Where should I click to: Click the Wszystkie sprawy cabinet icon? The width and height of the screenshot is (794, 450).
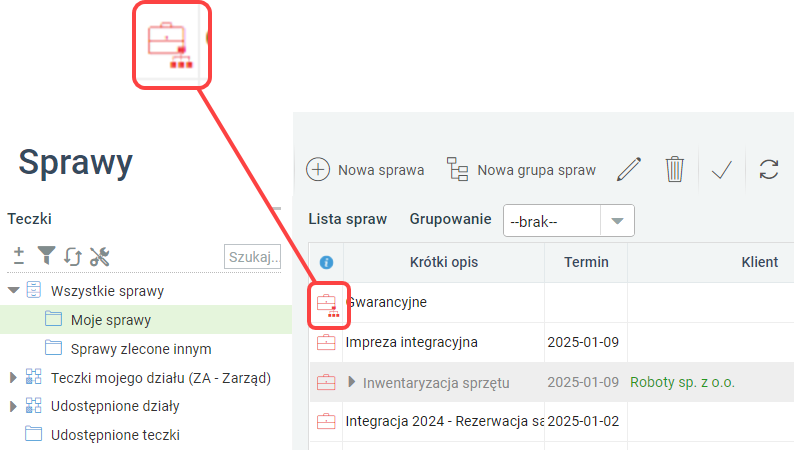point(33,290)
